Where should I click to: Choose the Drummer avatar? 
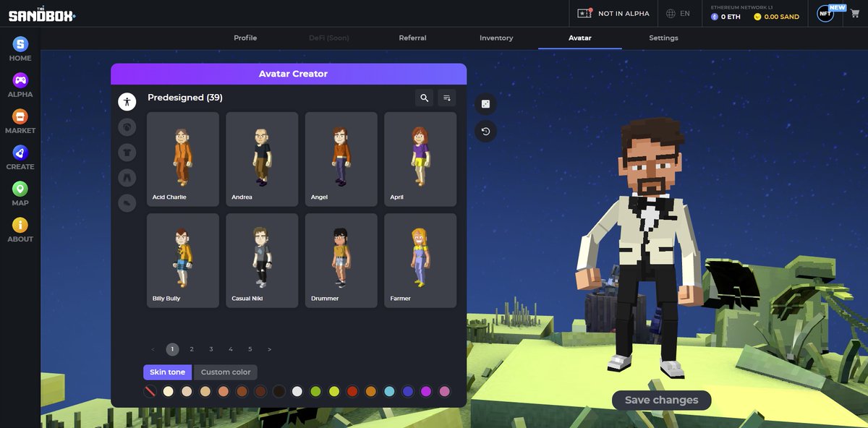(341, 260)
